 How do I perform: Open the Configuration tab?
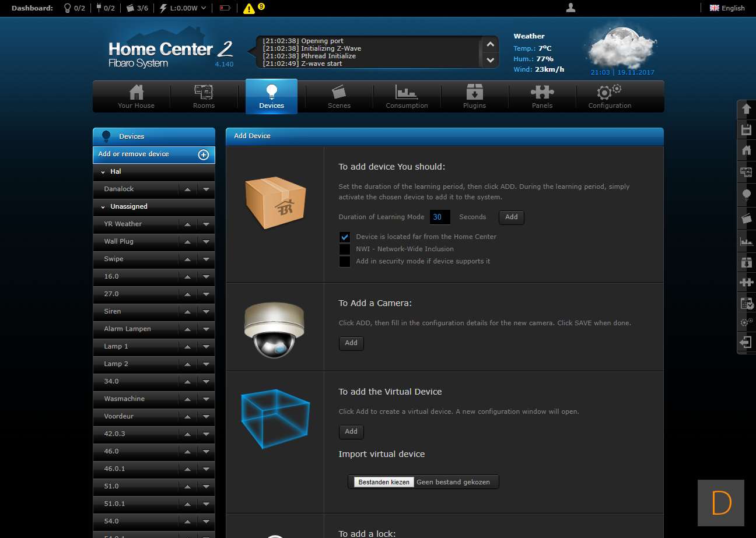(610, 96)
